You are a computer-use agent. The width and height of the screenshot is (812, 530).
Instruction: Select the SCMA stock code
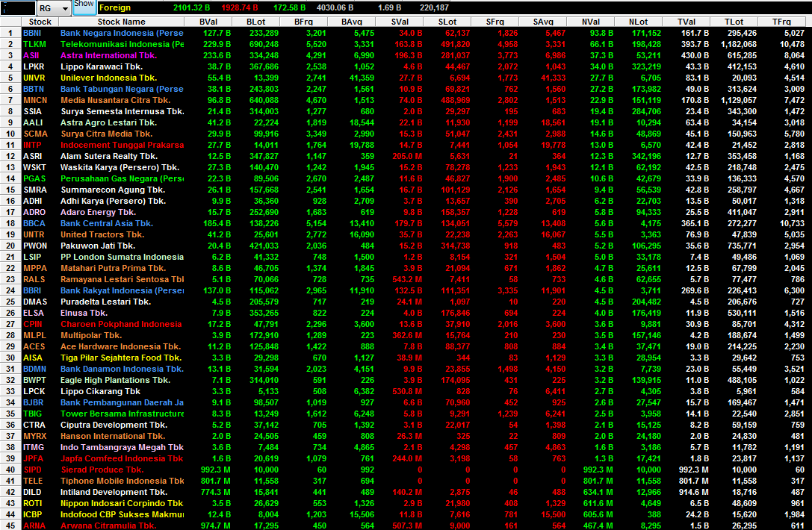click(x=35, y=134)
